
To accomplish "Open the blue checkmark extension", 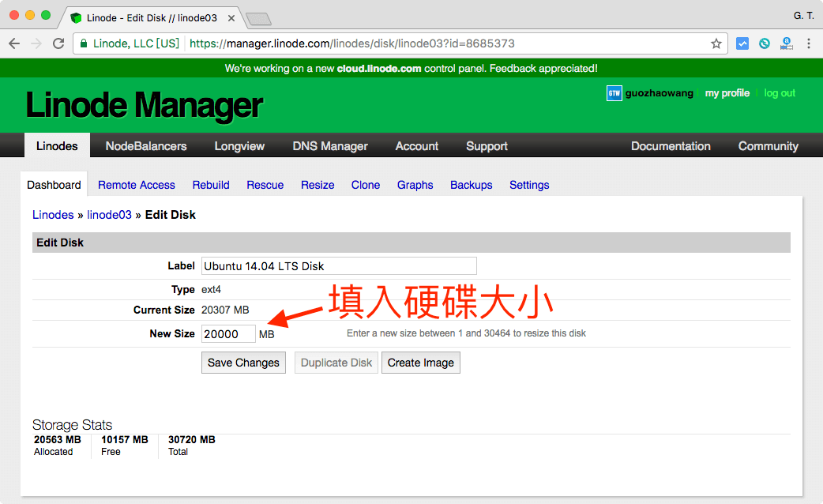I will pos(742,44).
